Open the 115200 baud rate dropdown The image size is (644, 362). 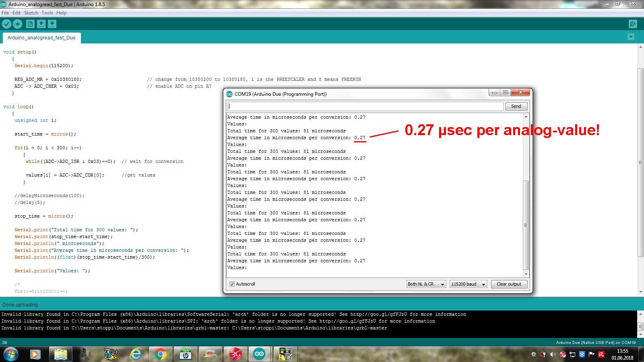point(468,284)
